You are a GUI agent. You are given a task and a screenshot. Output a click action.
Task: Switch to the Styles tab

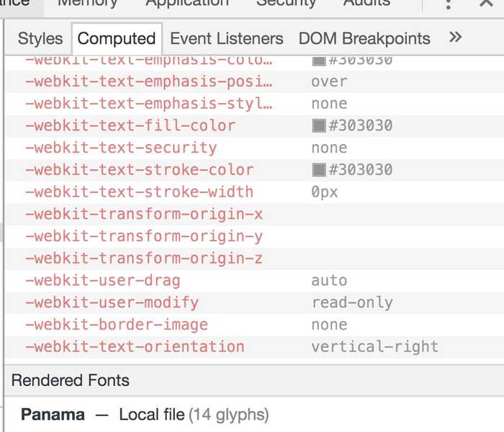pyautogui.click(x=40, y=39)
